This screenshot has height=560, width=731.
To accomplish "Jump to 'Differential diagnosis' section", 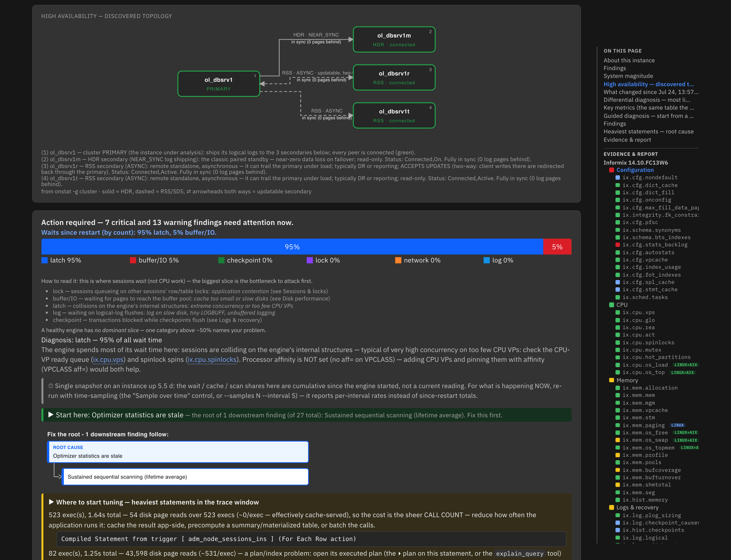I will click(x=647, y=100).
